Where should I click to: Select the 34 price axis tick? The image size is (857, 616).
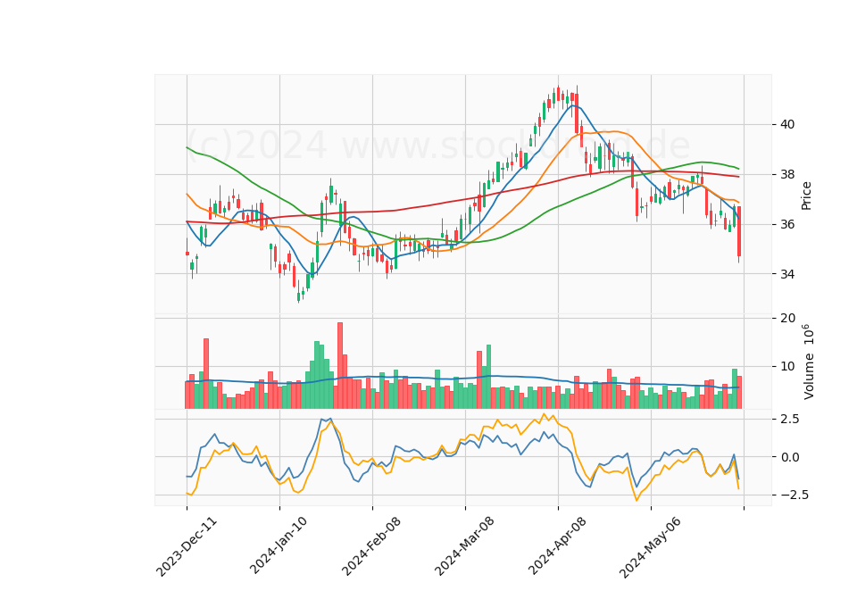tap(787, 274)
